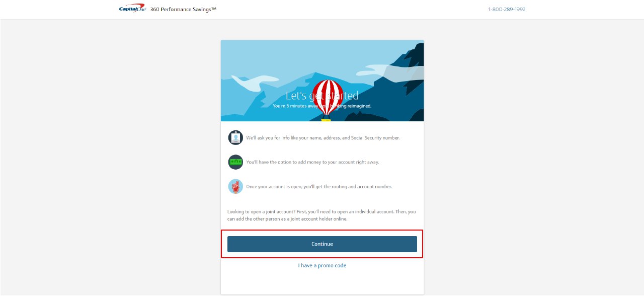Screen dimensions: 644x296
Task: Click the Capital One logo
Action: [132, 9]
